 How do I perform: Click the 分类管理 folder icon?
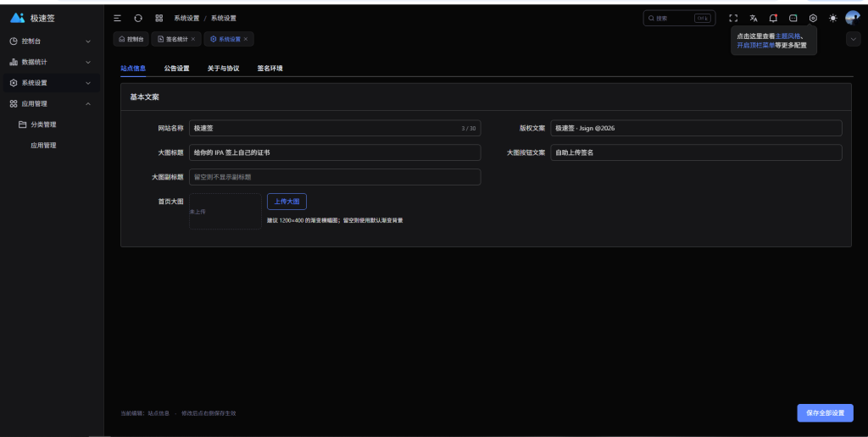23,124
